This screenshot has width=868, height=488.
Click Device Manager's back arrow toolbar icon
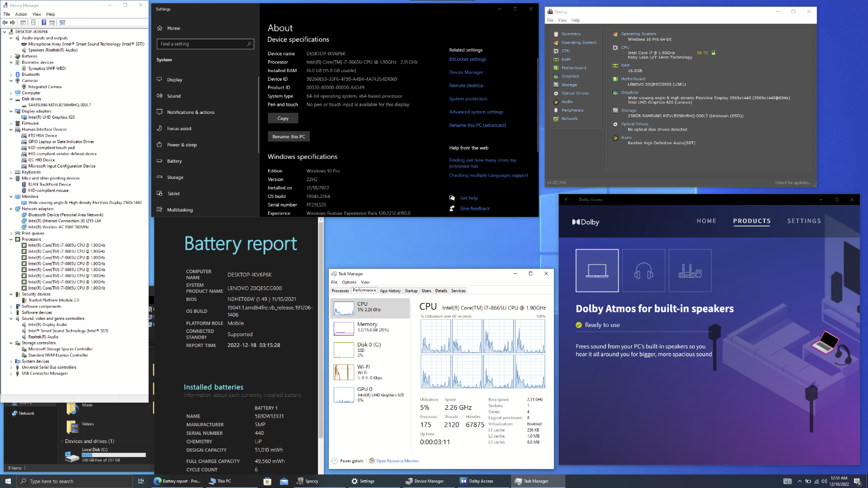coord(5,23)
